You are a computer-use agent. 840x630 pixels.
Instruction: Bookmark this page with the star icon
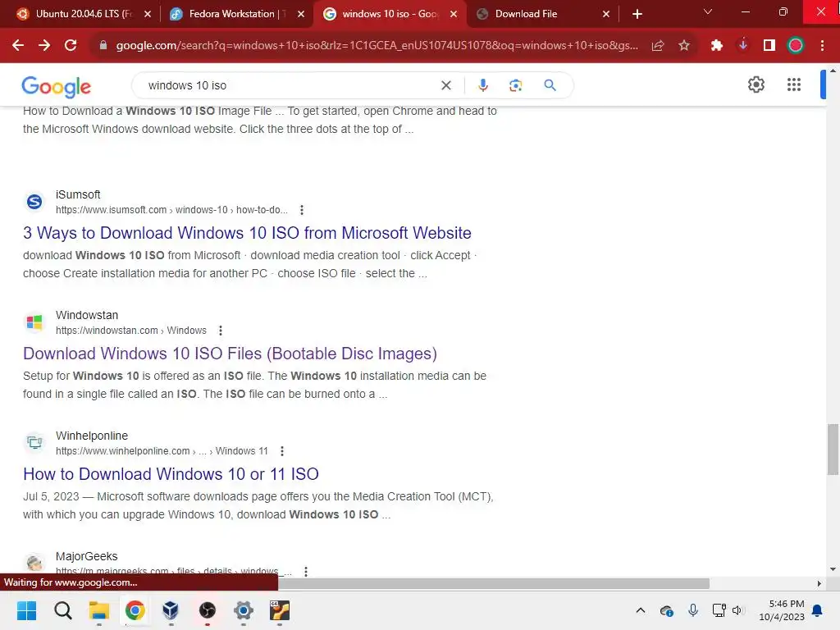pyautogui.click(x=683, y=46)
